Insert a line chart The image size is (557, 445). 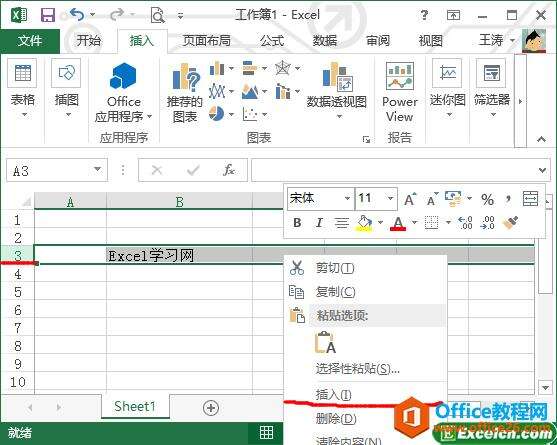pos(217,92)
